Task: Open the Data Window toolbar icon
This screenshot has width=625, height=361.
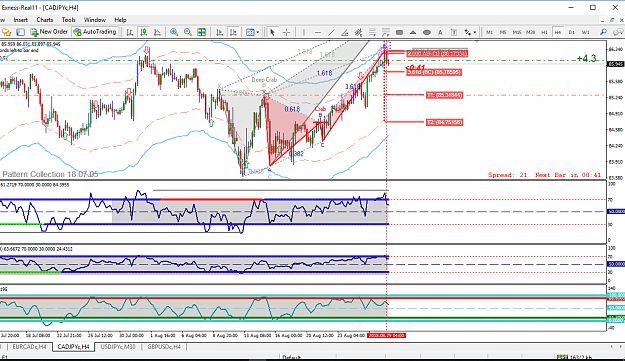Action: coord(20,32)
